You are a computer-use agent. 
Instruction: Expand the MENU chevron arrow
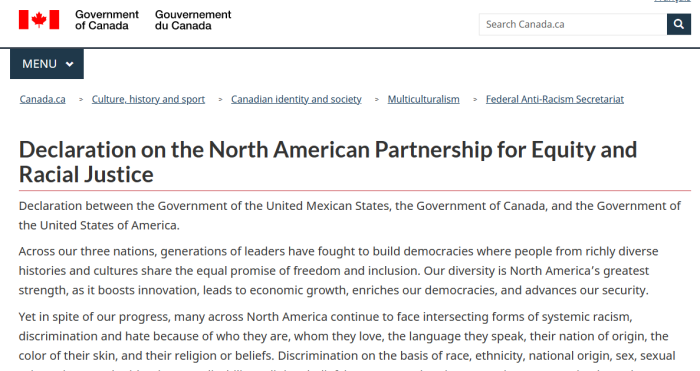[x=70, y=64]
